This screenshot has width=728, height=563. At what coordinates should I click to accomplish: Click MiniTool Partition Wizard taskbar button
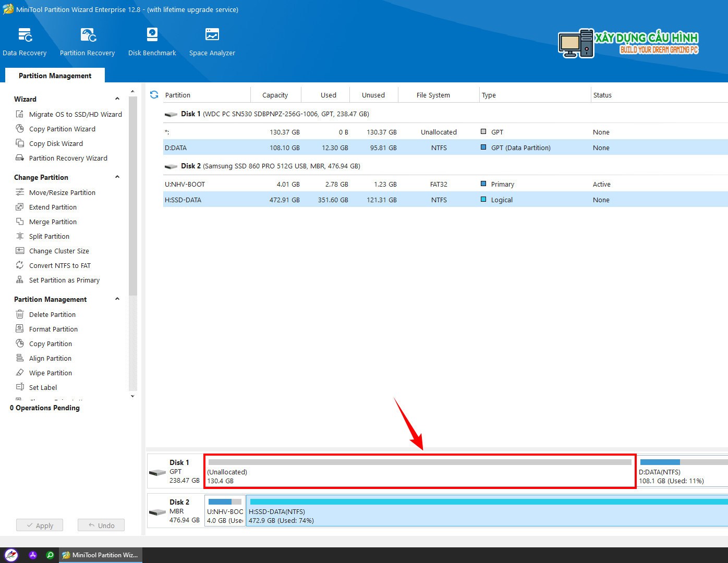pyautogui.click(x=100, y=555)
